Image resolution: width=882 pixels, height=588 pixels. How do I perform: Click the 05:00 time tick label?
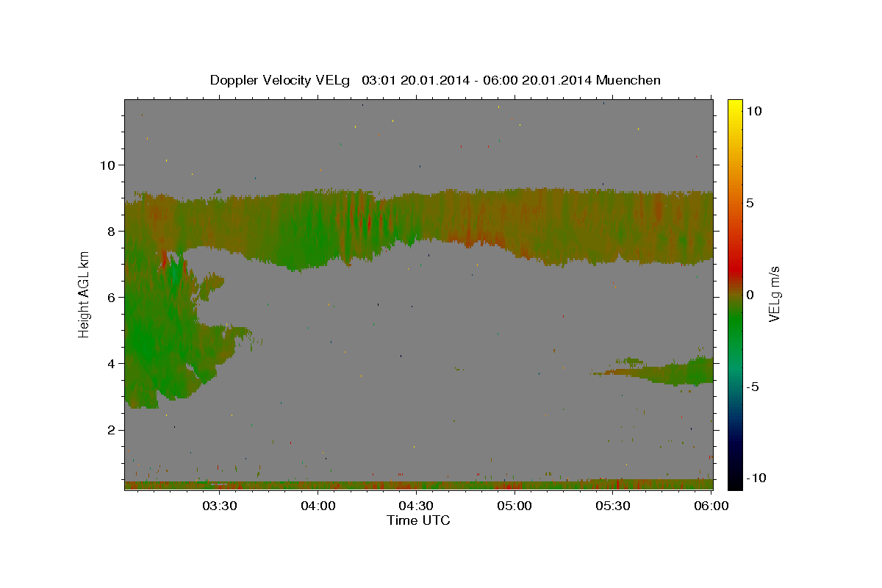(x=514, y=506)
